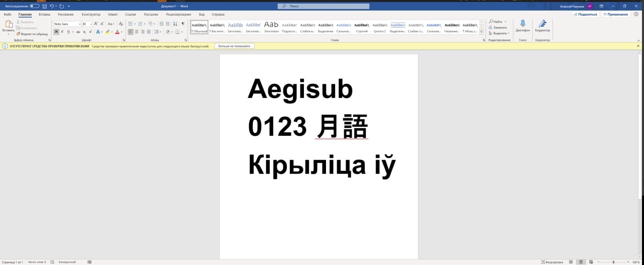Sort text with the A-Z sort icon
The image size is (644, 265).
tap(175, 24)
